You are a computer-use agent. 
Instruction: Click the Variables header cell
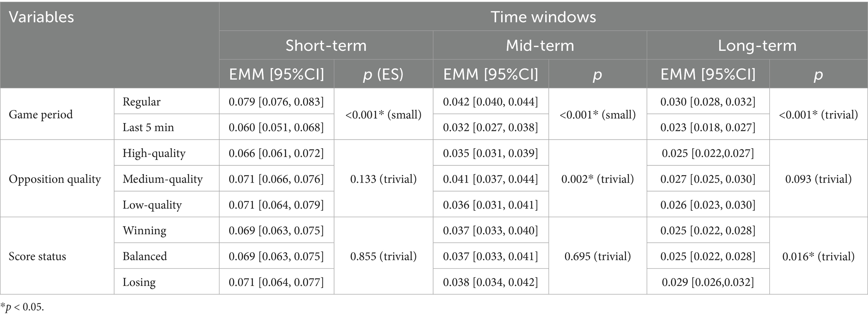click(42, 17)
